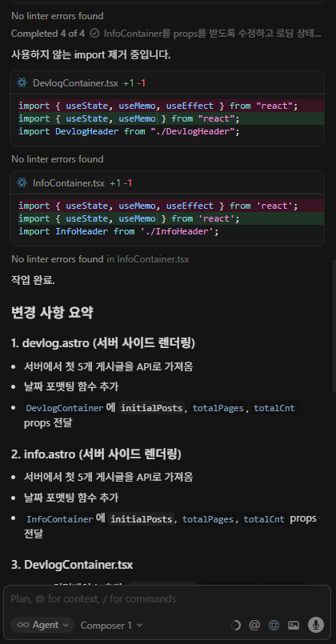Click the totalCnt code under devlog.astro
The height and width of the screenshot is (644, 336).
tap(274, 408)
